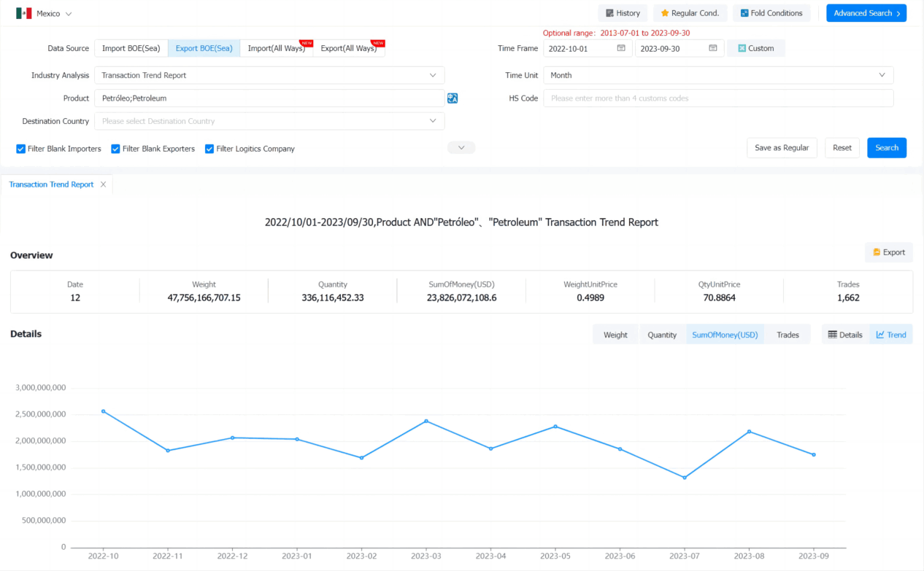Screen dimensions: 924x571
Task: Select Import(All Ways) data source
Action: 277,48
